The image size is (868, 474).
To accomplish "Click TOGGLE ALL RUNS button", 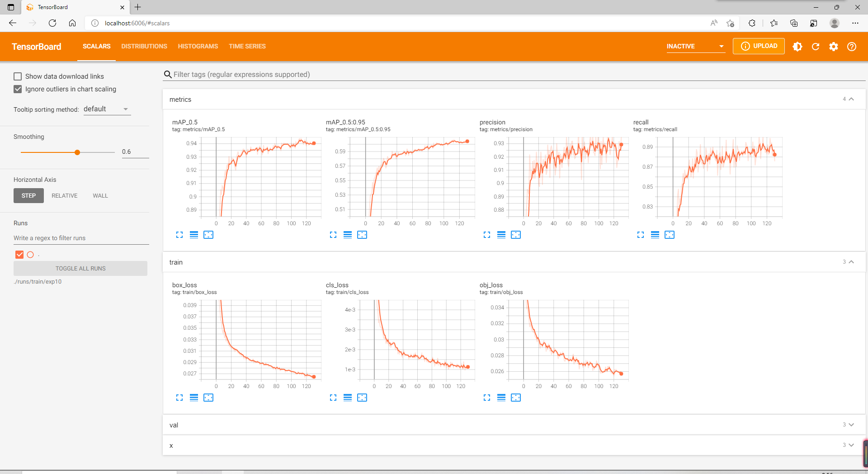I will [80, 269].
